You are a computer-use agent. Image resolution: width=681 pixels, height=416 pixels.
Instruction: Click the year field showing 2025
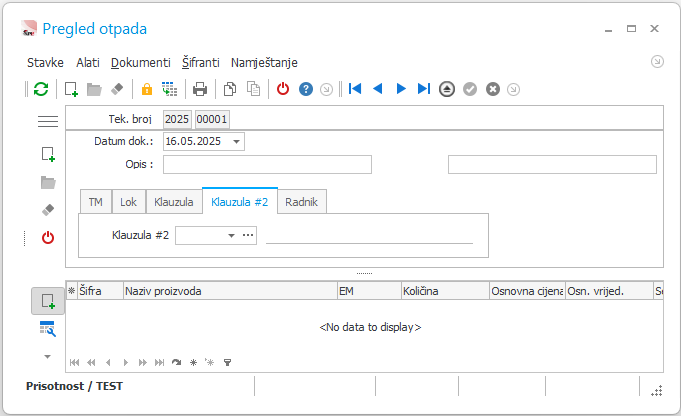(x=177, y=119)
